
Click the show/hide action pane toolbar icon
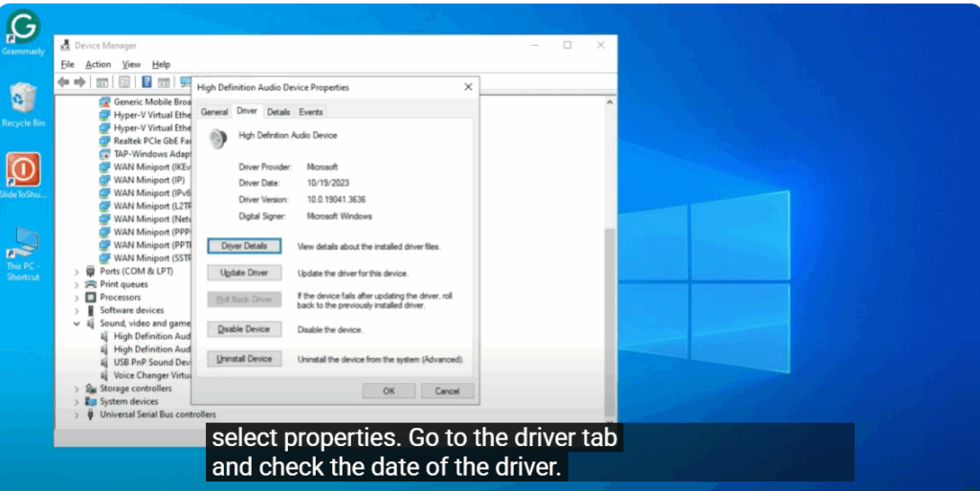pos(164,82)
